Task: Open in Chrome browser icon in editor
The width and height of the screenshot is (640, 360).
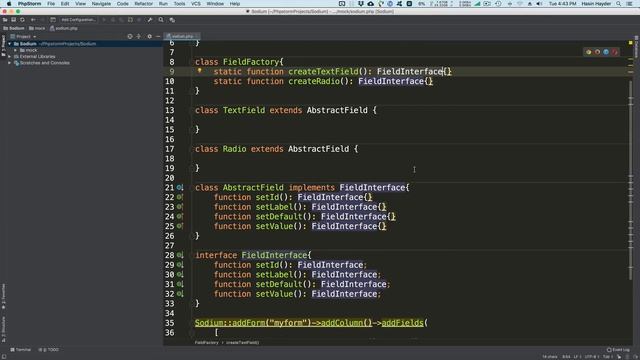Action: point(588,52)
